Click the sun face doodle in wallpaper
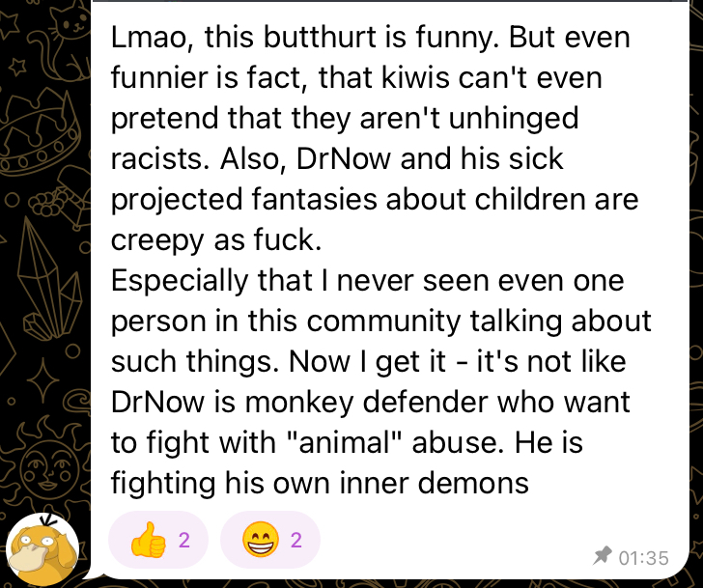The width and height of the screenshot is (703, 588). click(x=44, y=468)
